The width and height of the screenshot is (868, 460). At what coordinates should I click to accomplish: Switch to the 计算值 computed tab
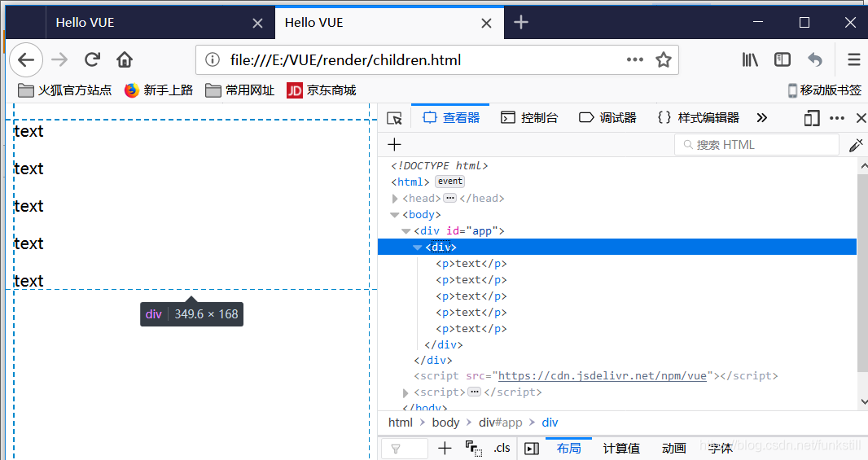coord(621,449)
